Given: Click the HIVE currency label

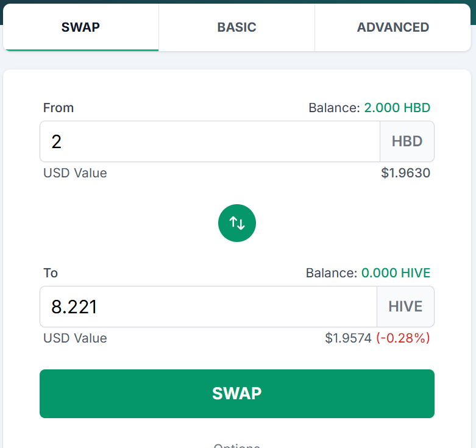Looking at the screenshot, I should [405, 307].
